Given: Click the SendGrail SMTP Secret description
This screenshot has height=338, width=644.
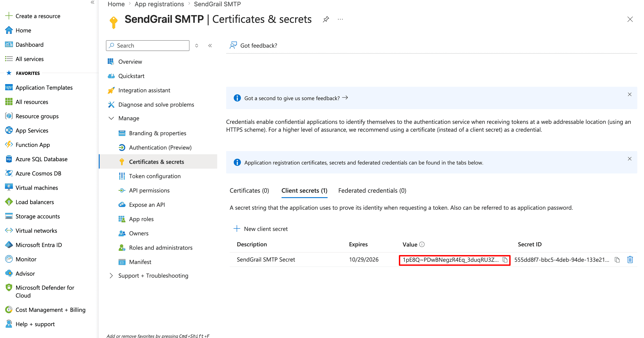Looking at the screenshot, I should tap(266, 260).
